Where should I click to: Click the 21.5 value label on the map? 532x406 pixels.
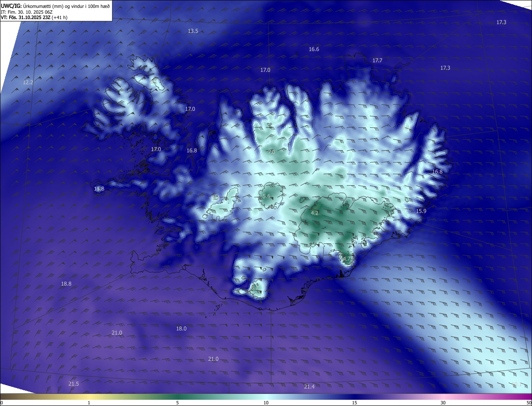point(74,384)
